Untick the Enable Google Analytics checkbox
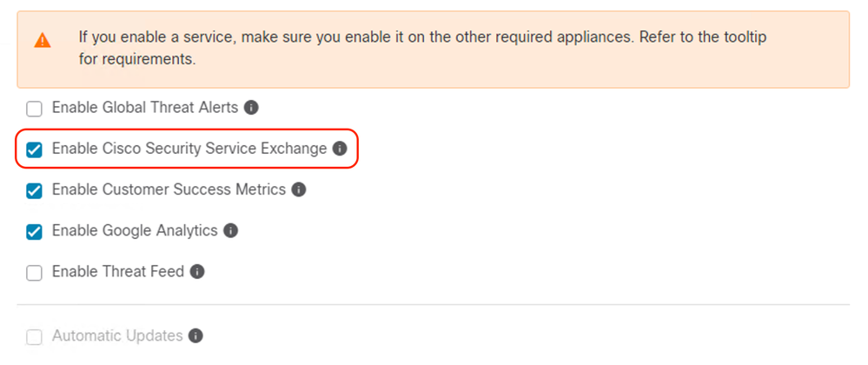 click(x=35, y=232)
